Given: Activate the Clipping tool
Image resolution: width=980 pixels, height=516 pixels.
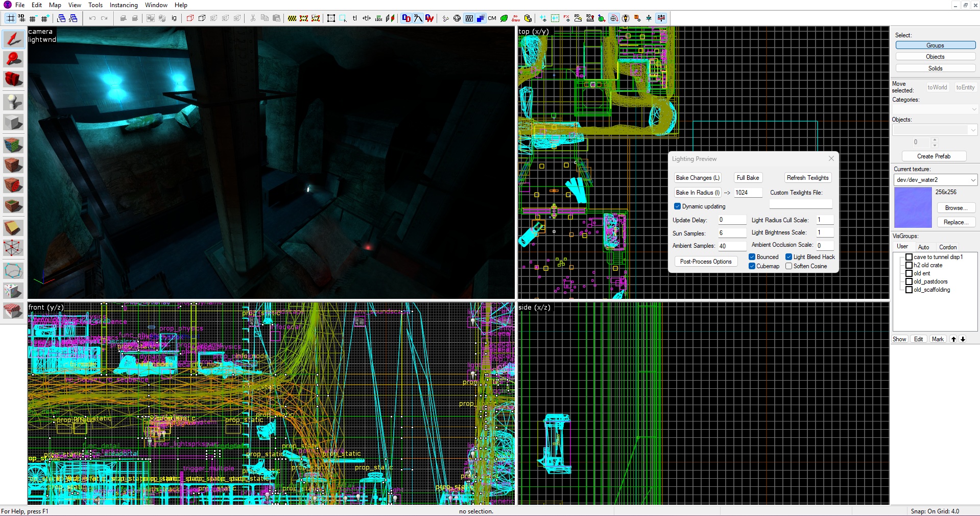Looking at the screenshot, I should [x=13, y=228].
